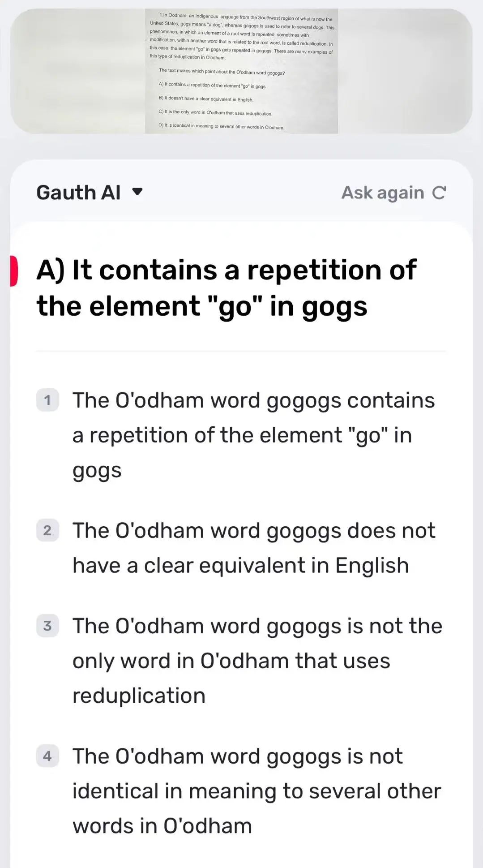Tap option D line in the question photo
The height and width of the screenshot is (868, 483).
click(221, 127)
